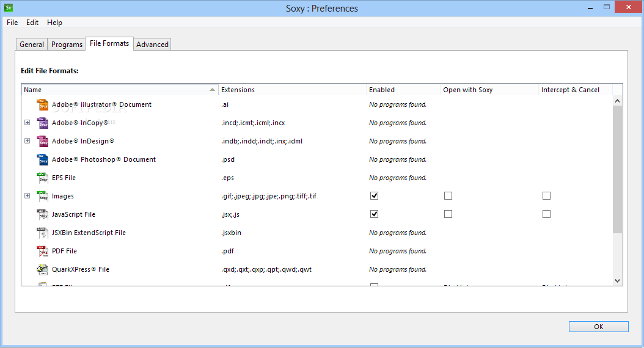Click the OK button
The width and height of the screenshot is (644, 348).
598,327
